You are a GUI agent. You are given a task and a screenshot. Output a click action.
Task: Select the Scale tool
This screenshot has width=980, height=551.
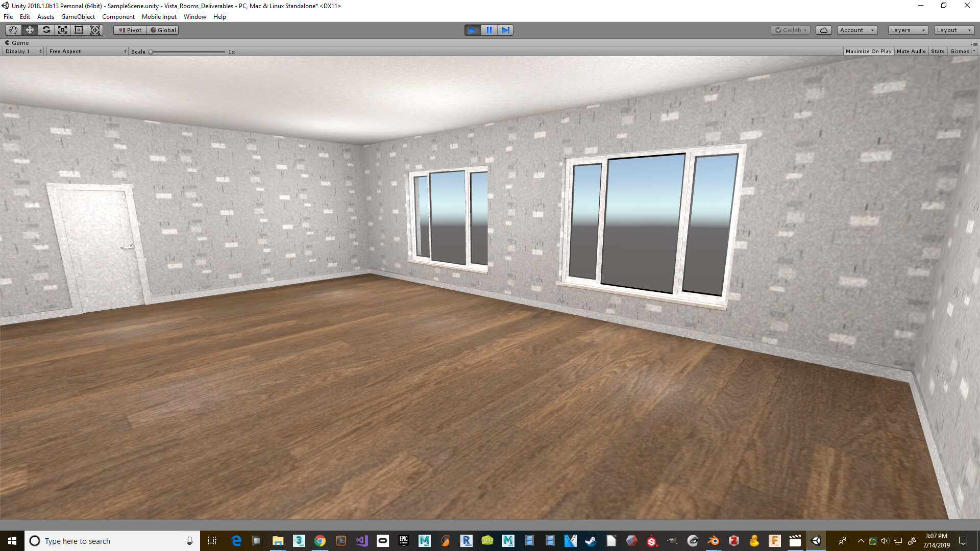click(62, 30)
